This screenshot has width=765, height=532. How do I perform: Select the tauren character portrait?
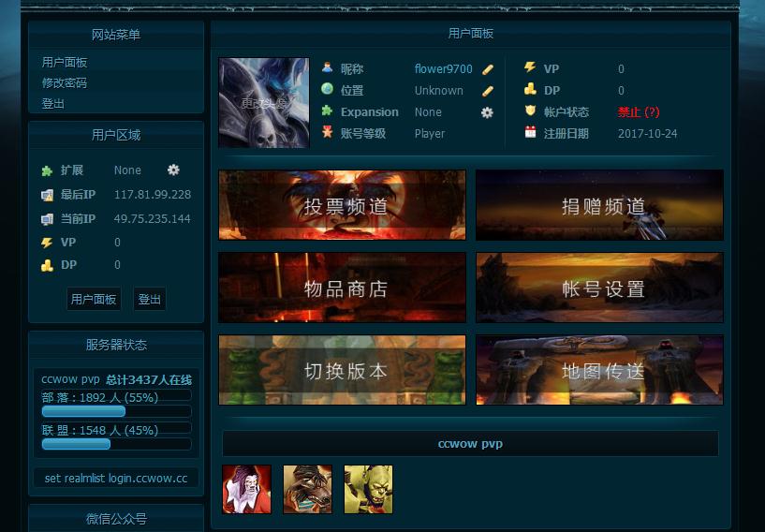(307, 489)
